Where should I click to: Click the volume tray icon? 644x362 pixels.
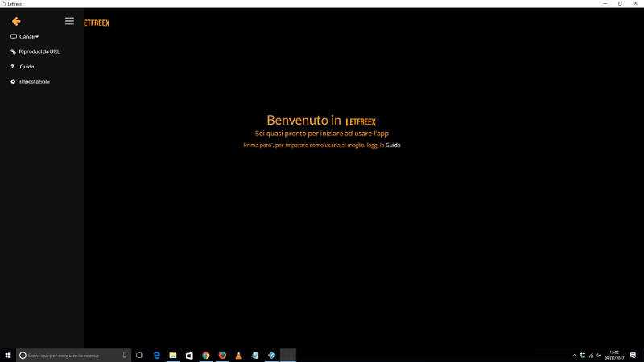(x=598, y=356)
